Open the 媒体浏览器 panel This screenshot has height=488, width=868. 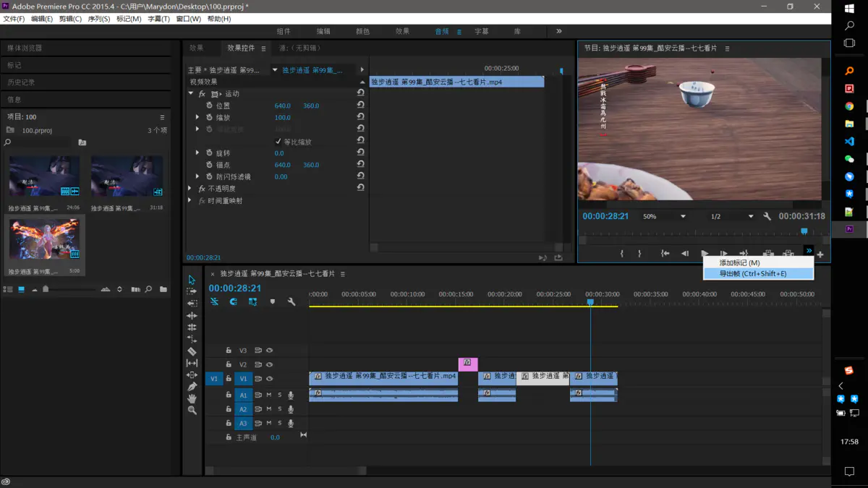coord(25,48)
